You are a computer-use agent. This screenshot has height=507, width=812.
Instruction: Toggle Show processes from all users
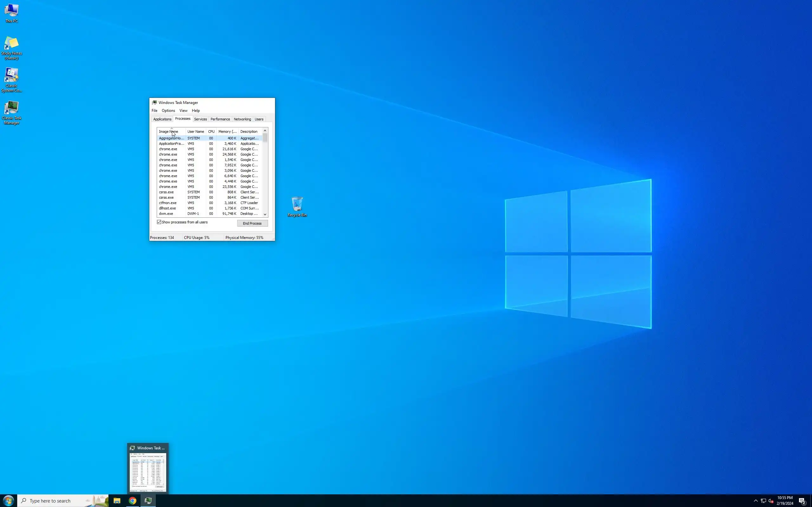click(x=159, y=222)
